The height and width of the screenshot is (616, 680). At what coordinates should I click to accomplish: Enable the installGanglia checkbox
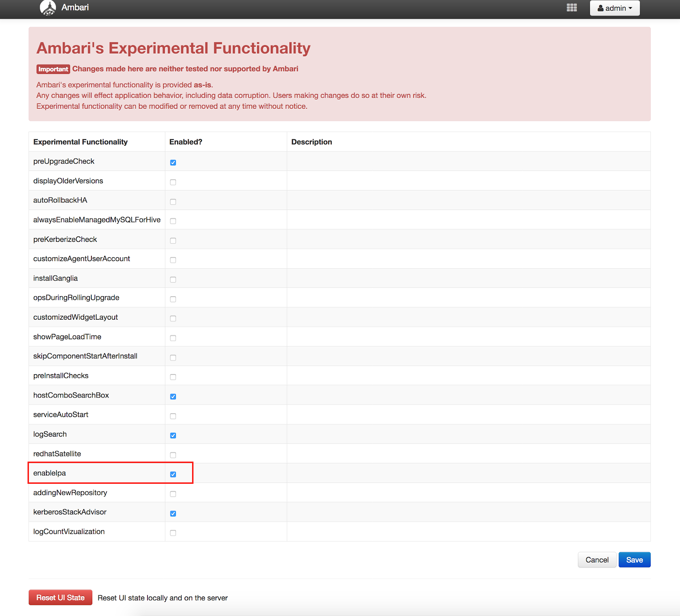pos(173,279)
